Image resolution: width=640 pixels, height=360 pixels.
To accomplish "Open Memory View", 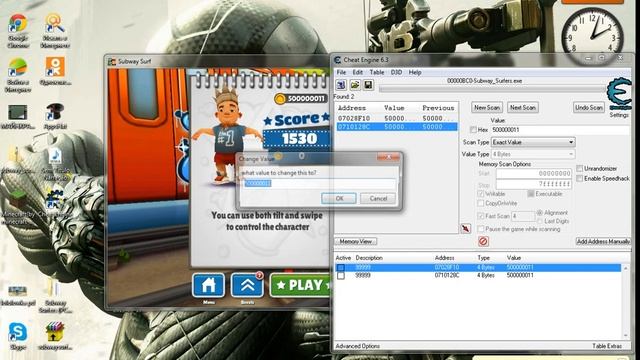I will pos(356,242).
